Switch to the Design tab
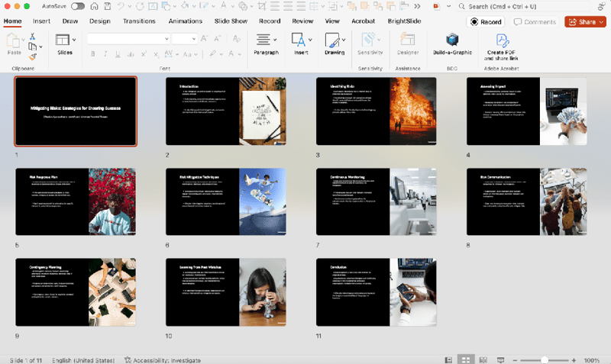 [100, 21]
